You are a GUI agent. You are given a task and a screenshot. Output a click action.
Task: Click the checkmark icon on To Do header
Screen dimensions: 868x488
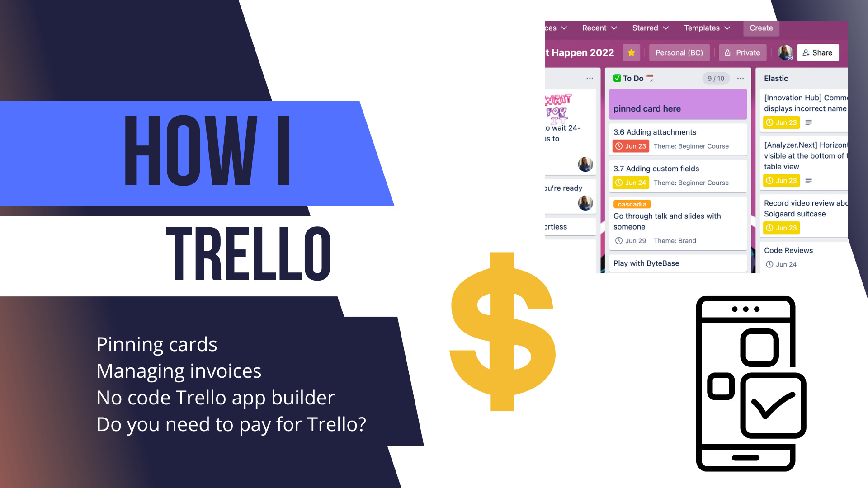coord(618,78)
